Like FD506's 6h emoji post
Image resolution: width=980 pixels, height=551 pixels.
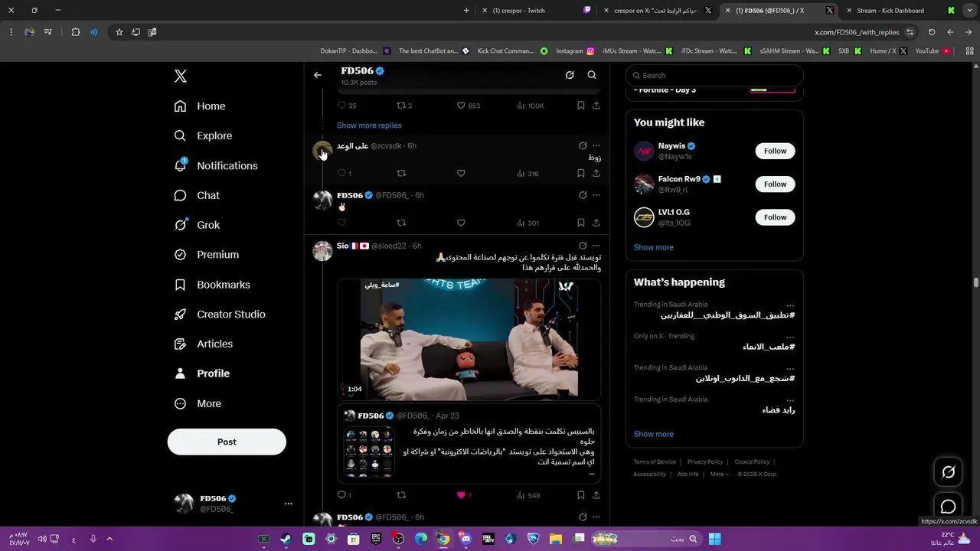pyautogui.click(x=461, y=223)
